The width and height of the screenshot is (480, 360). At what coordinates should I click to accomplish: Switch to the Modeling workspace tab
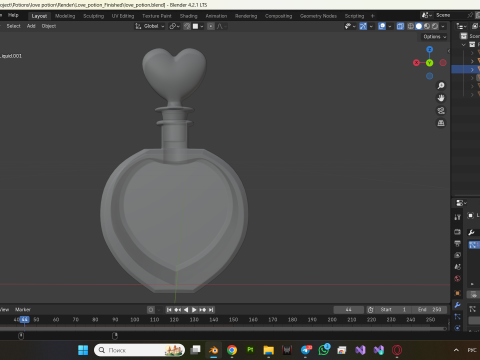tap(65, 16)
